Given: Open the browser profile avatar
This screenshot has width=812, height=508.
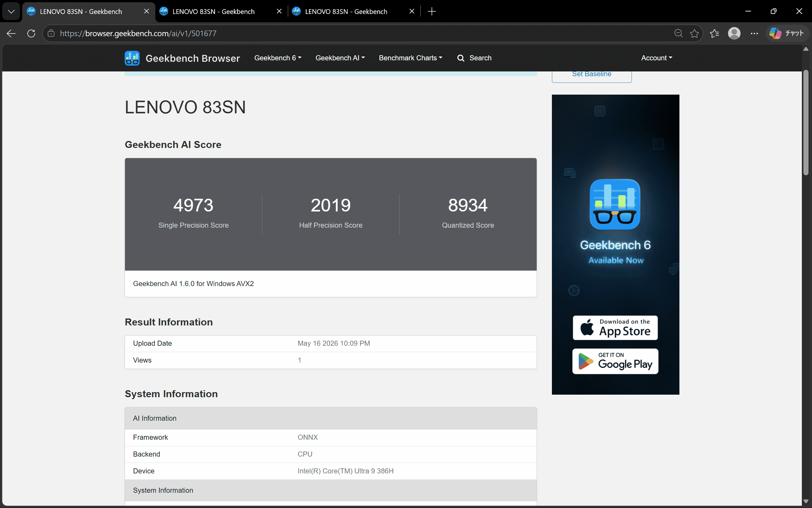Looking at the screenshot, I should pos(734,33).
